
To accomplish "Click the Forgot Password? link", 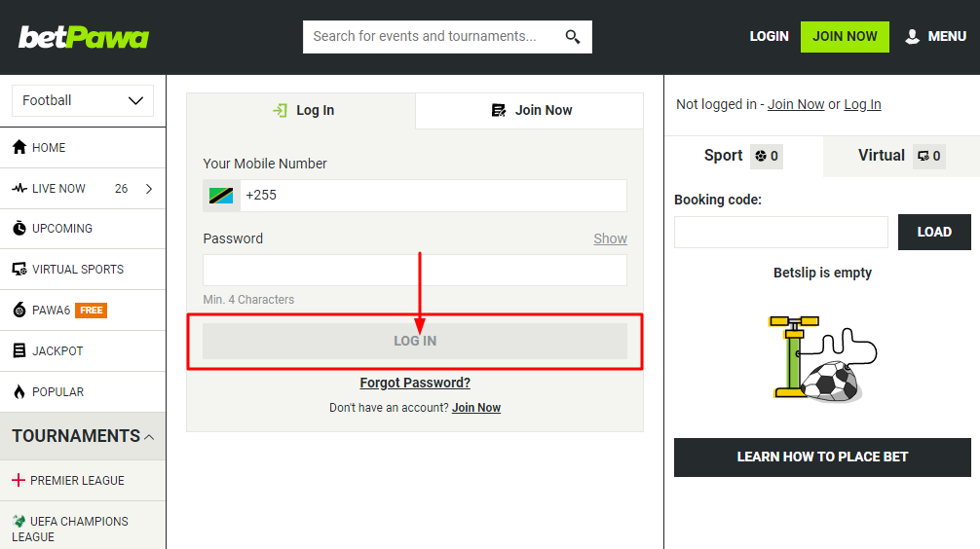I will (x=415, y=383).
